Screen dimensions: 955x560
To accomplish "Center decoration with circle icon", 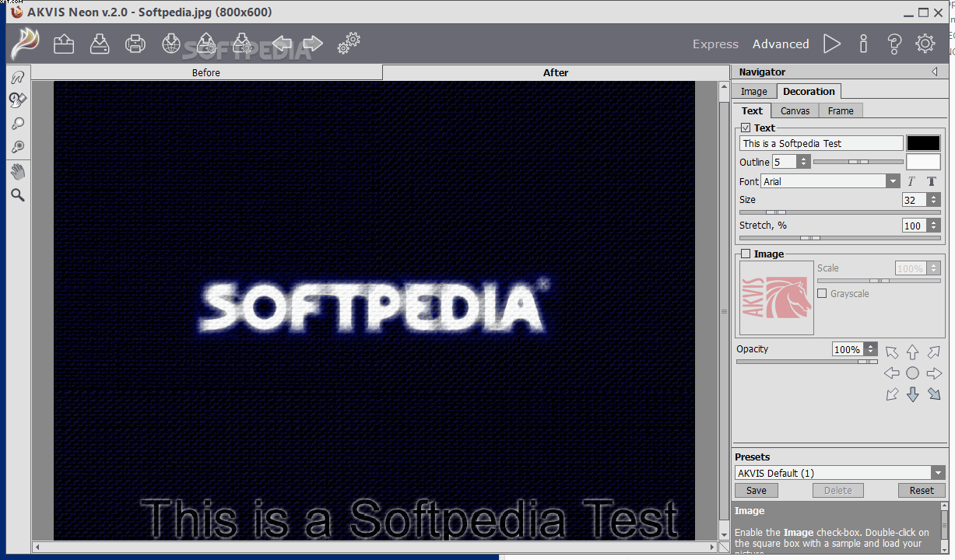I will click(x=912, y=373).
